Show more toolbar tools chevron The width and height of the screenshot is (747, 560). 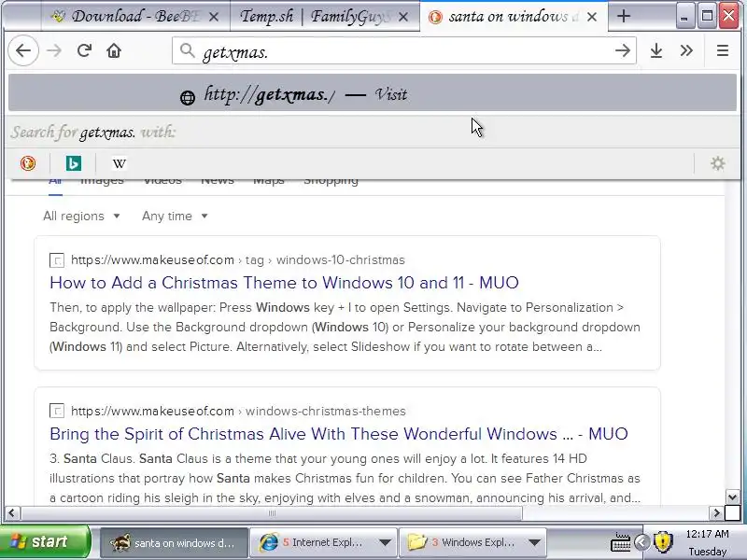686,50
